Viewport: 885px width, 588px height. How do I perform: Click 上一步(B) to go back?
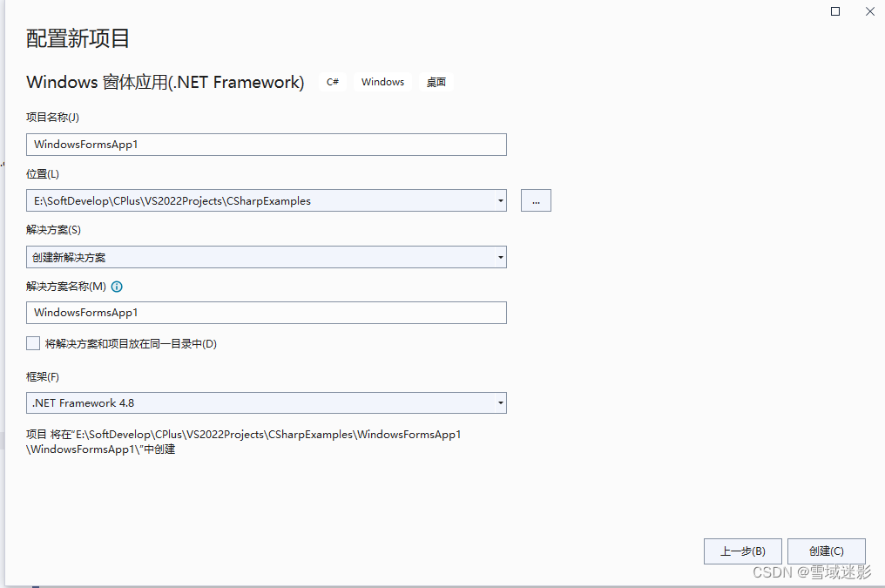coord(742,551)
